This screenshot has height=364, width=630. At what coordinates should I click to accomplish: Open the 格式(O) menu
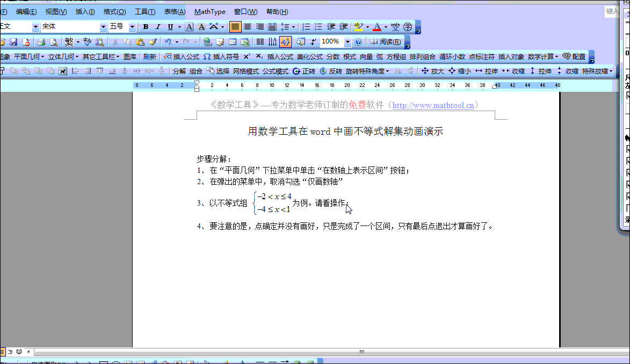pyautogui.click(x=114, y=12)
